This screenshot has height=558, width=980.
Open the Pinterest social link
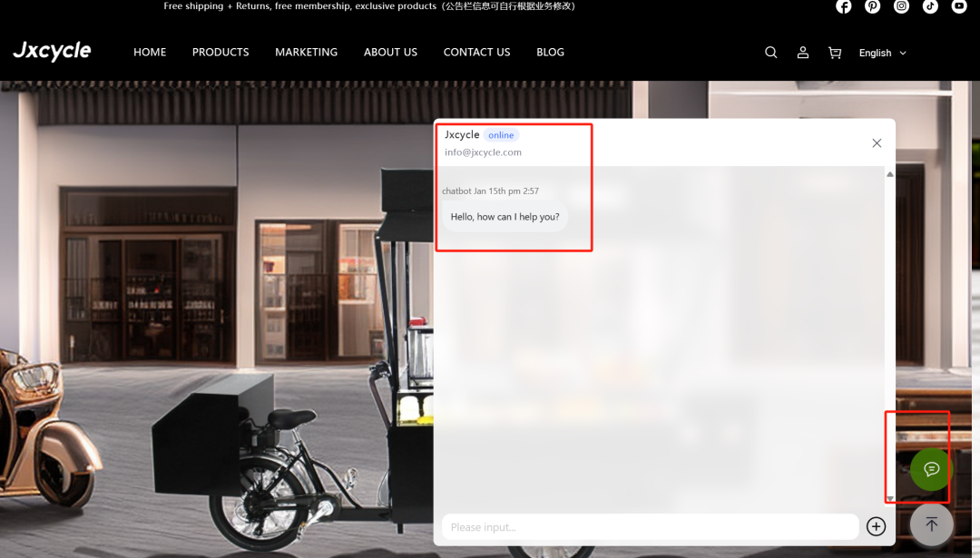(873, 6)
